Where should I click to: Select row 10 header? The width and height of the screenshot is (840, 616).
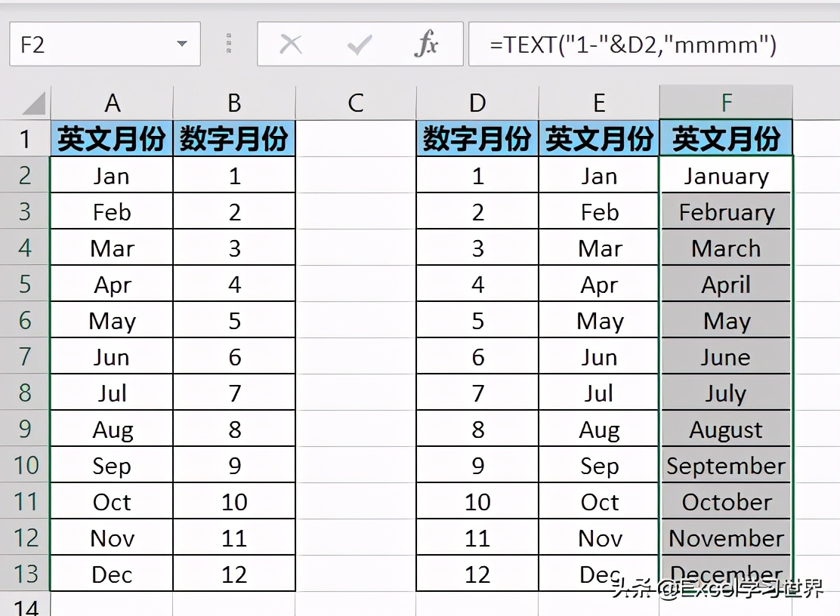coord(25,464)
